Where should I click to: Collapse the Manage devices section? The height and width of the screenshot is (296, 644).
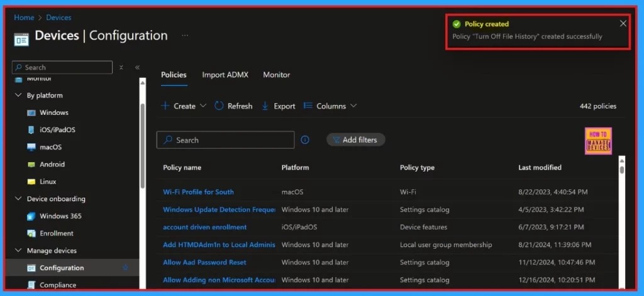tap(18, 250)
